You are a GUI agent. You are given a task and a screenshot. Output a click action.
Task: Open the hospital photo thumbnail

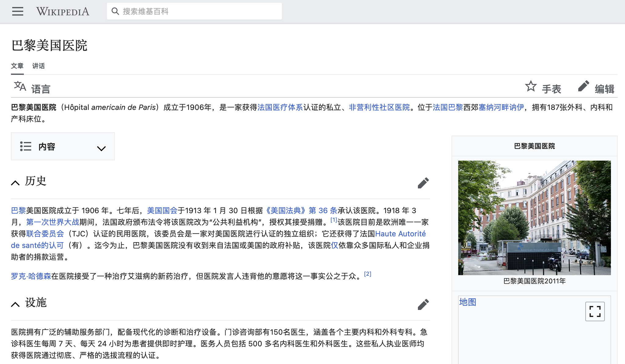[x=534, y=218]
